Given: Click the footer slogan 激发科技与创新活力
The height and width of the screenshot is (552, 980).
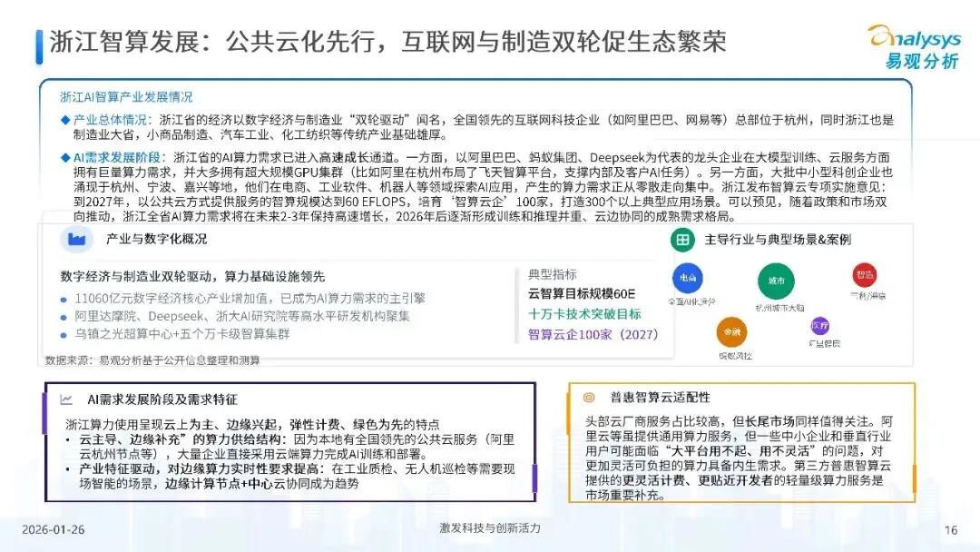Looking at the screenshot, I should click(490, 527).
